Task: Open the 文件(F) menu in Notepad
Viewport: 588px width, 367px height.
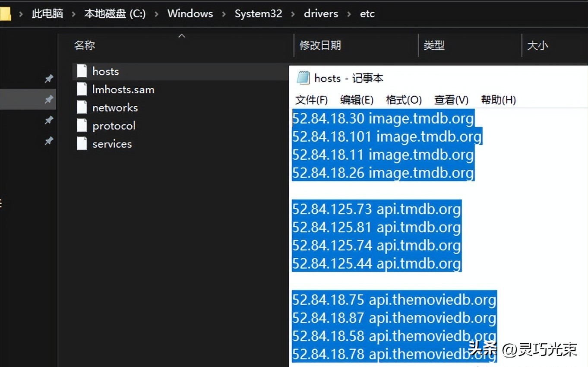Action: [x=312, y=100]
